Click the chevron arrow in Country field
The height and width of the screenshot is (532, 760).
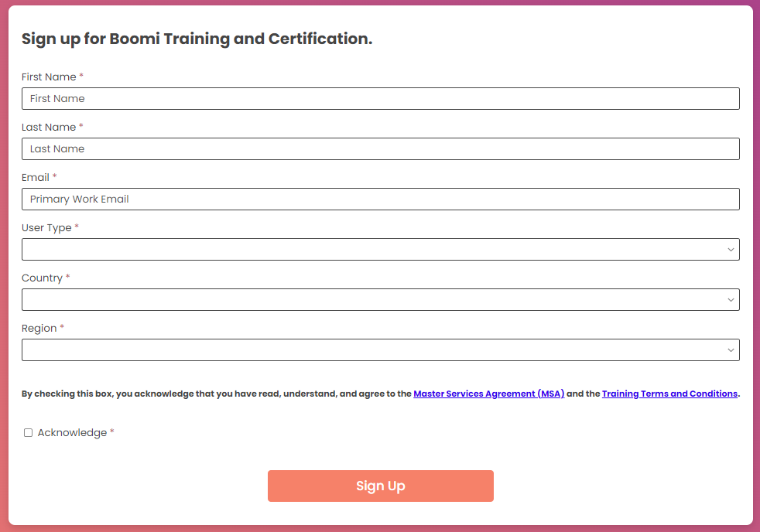pyautogui.click(x=731, y=300)
